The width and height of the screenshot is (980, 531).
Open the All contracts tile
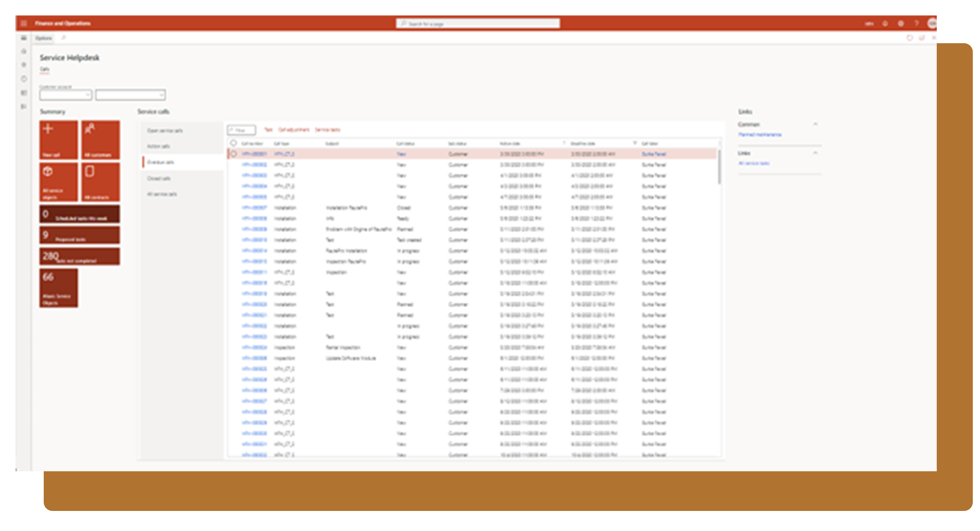click(100, 182)
